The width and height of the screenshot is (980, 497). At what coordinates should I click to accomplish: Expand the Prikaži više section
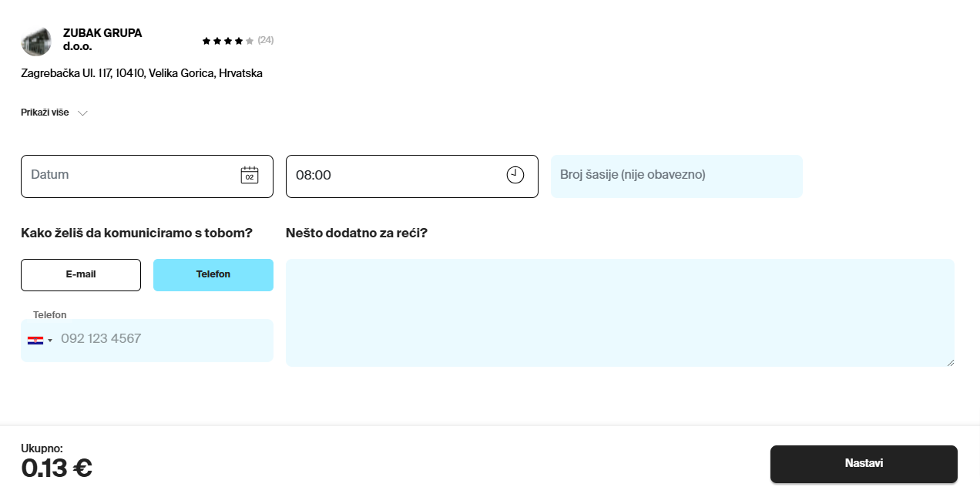point(55,112)
